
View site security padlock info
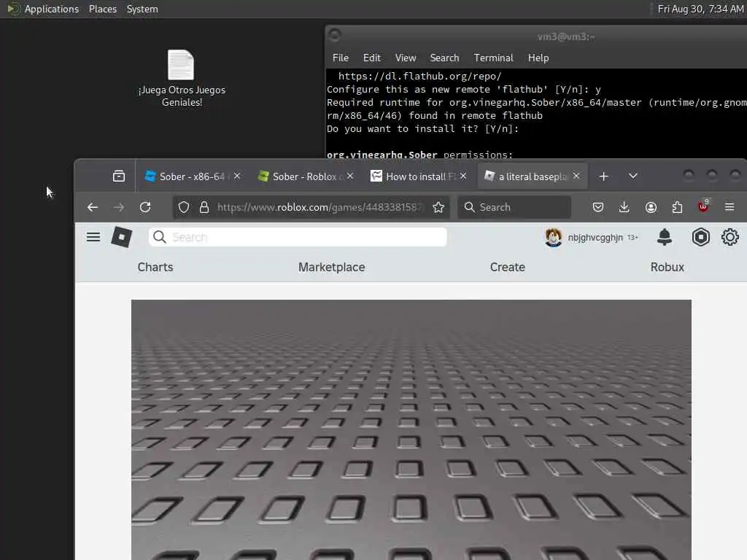[204, 207]
